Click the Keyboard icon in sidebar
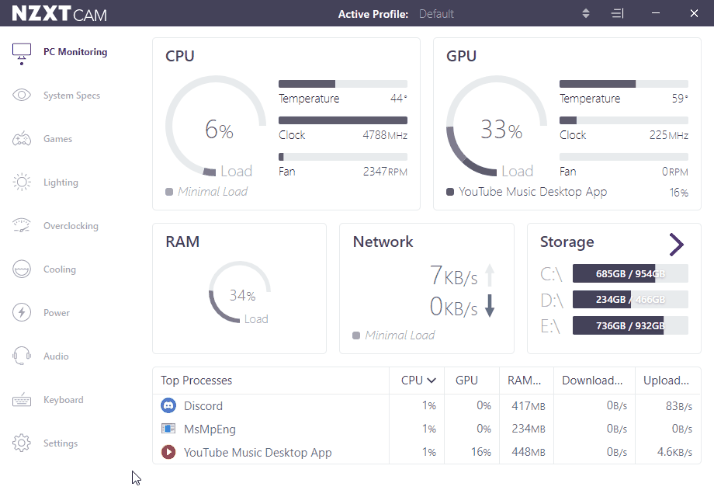The height and width of the screenshot is (497, 714). [21, 400]
